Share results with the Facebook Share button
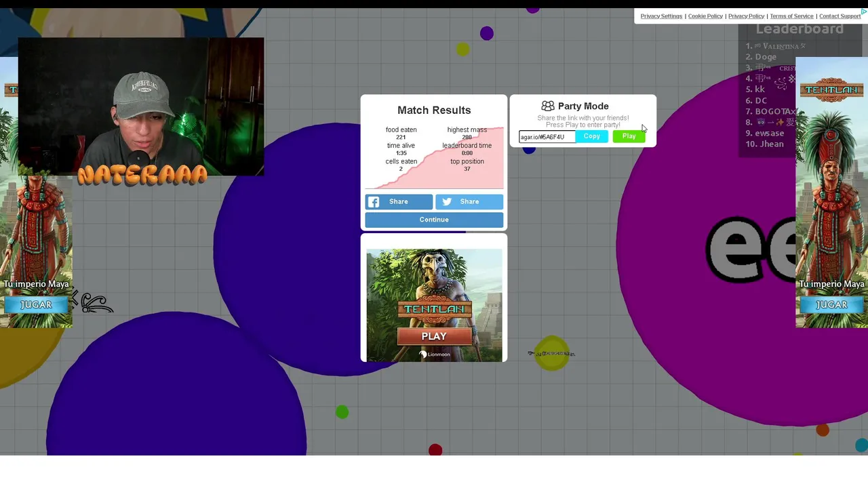 [399, 202]
